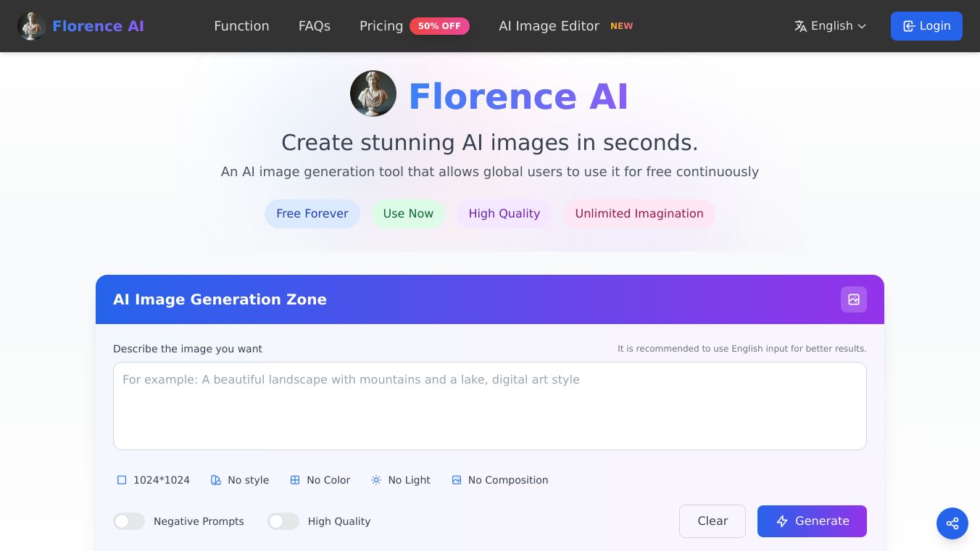Click the Florence AI statue logo in navbar
This screenshot has height=551, width=980.
point(31,26)
